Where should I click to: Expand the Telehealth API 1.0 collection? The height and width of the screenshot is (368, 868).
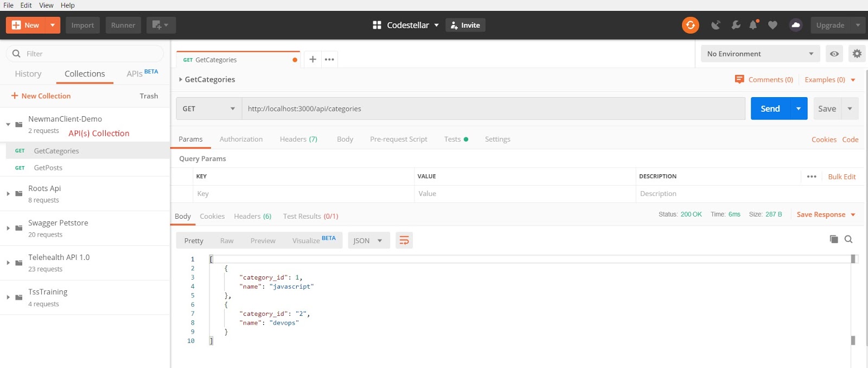pos(8,263)
